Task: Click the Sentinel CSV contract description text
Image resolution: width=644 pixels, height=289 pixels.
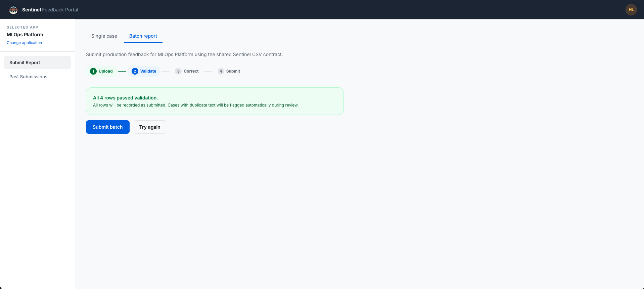Action: 184,54
